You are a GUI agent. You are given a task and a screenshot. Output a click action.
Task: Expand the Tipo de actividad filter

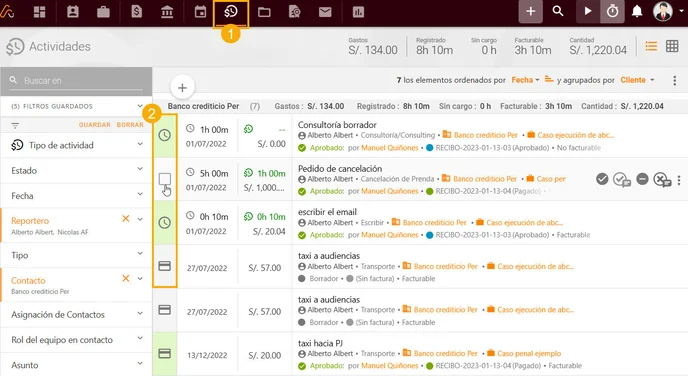(x=140, y=144)
